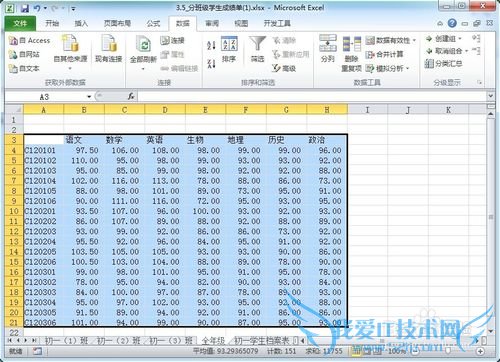
Task: Minimize the ribbon with caret icon
Action: click(x=440, y=23)
